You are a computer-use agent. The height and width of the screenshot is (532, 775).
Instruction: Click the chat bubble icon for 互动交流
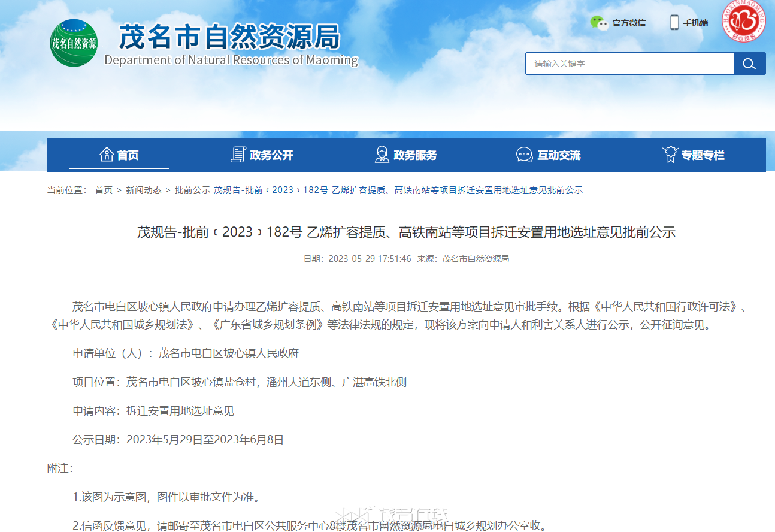point(525,155)
